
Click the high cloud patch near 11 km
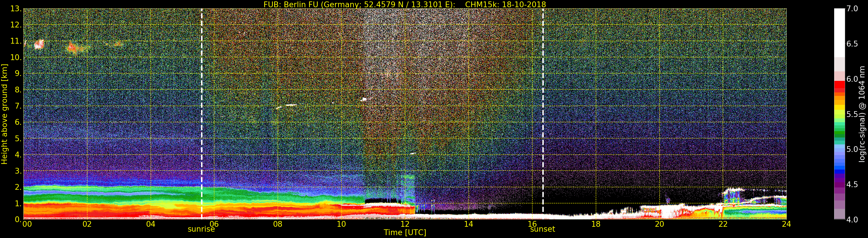[39, 44]
